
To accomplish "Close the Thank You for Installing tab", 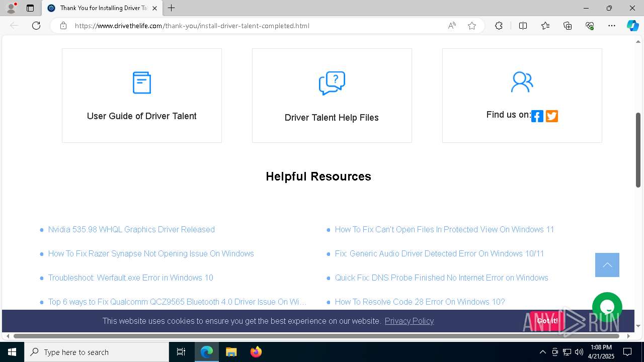I will click(154, 8).
